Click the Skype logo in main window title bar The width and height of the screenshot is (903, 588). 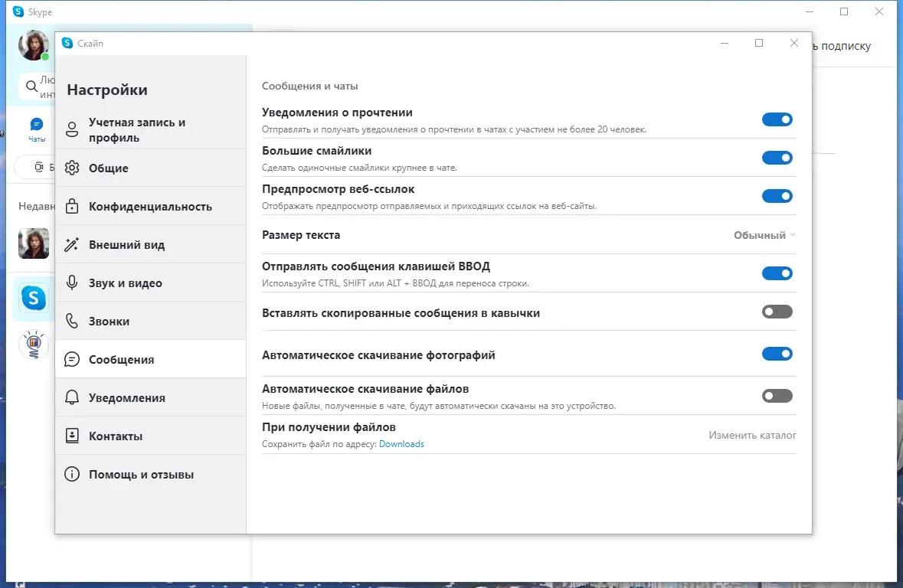18,11
